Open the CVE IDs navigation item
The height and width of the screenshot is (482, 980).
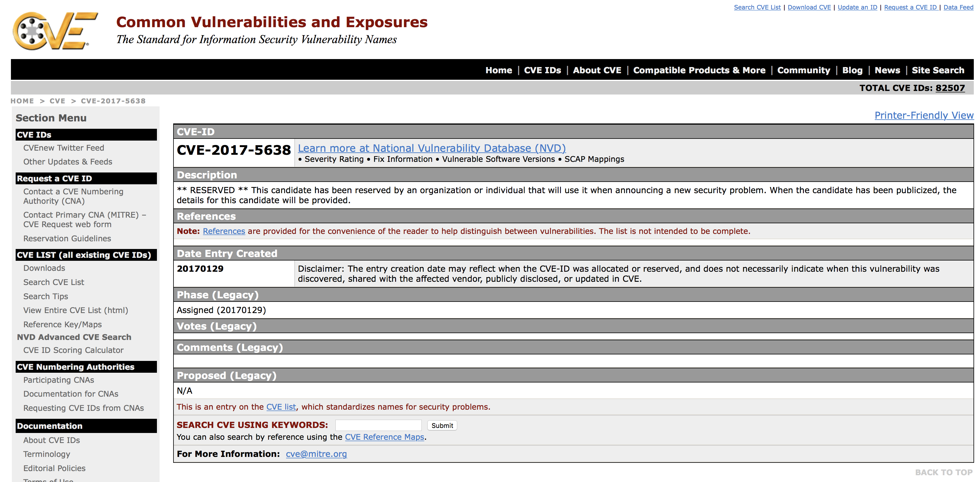pos(542,70)
